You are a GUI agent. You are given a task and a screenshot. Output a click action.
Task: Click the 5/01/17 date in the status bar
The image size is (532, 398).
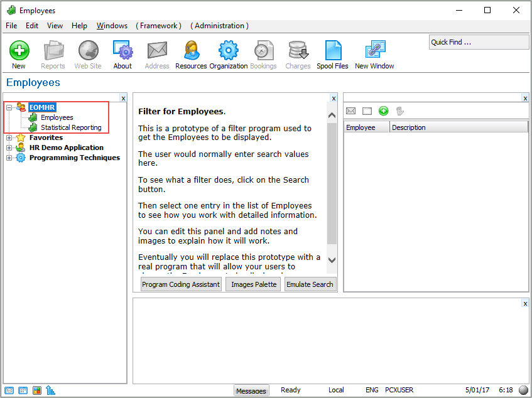pos(477,390)
